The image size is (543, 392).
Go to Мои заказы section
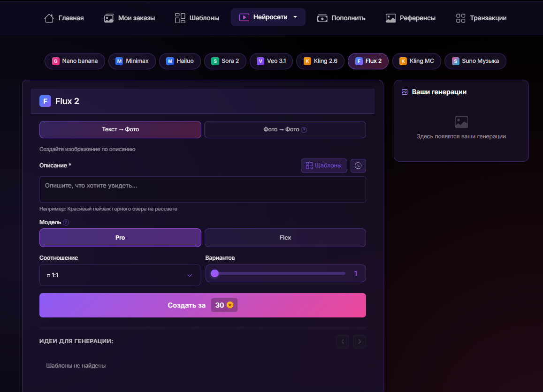(130, 18)
